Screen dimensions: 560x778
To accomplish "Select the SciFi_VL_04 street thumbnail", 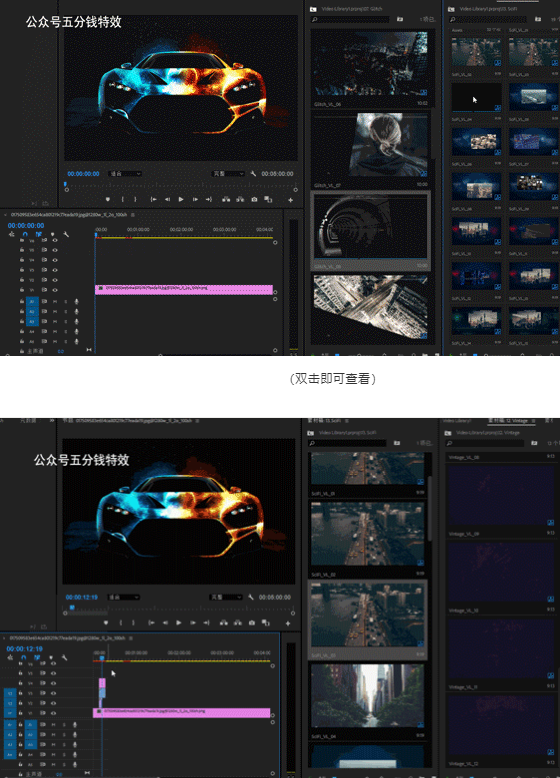I will [x=368, y=696].
